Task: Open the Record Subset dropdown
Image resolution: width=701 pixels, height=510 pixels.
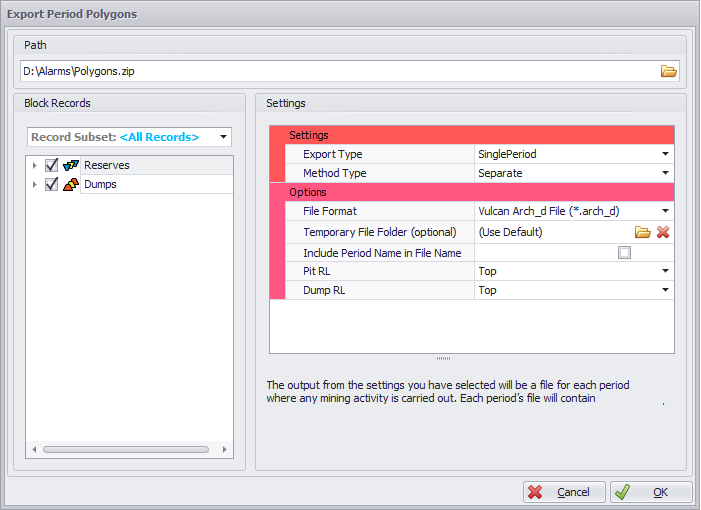Action: click(x=223, y=137)
